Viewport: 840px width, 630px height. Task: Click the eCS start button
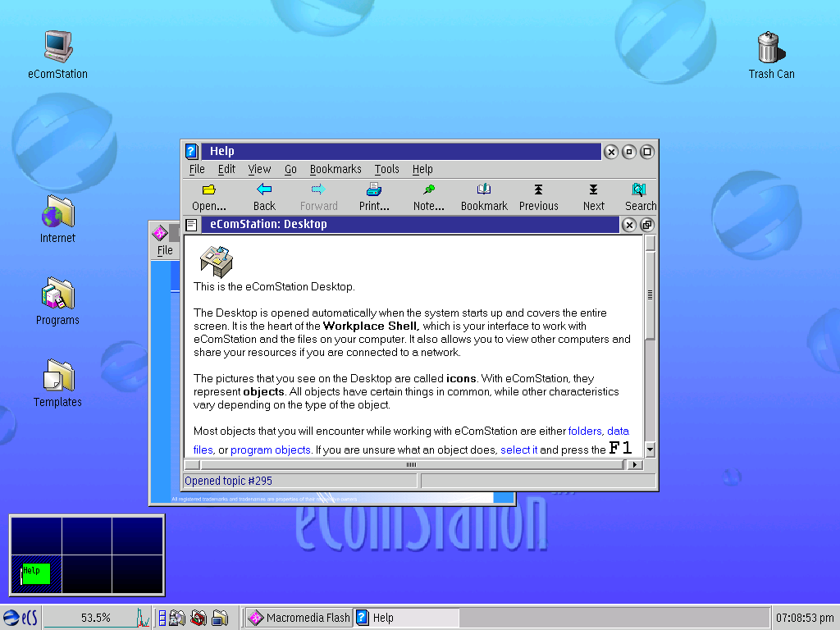click(x=21, y=618)
